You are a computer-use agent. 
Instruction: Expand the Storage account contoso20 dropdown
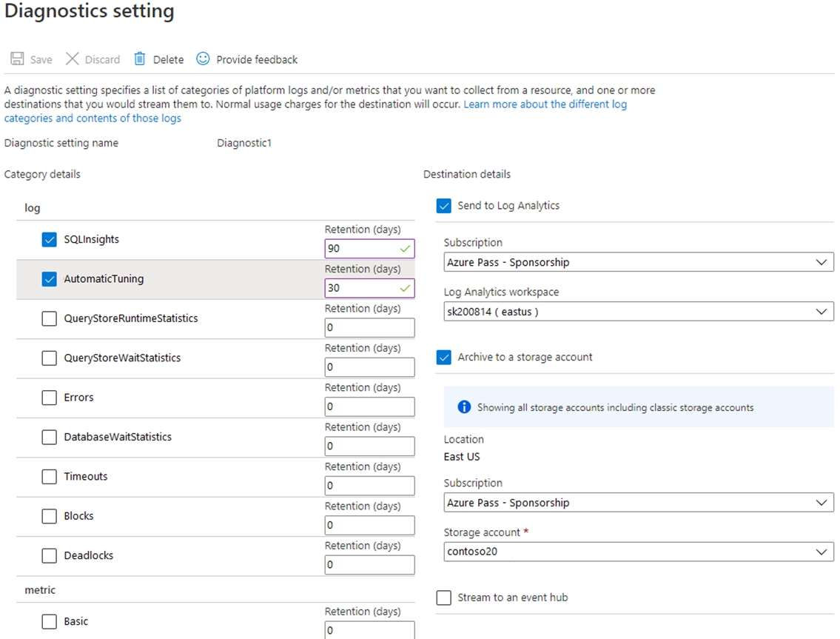[638, 552]
